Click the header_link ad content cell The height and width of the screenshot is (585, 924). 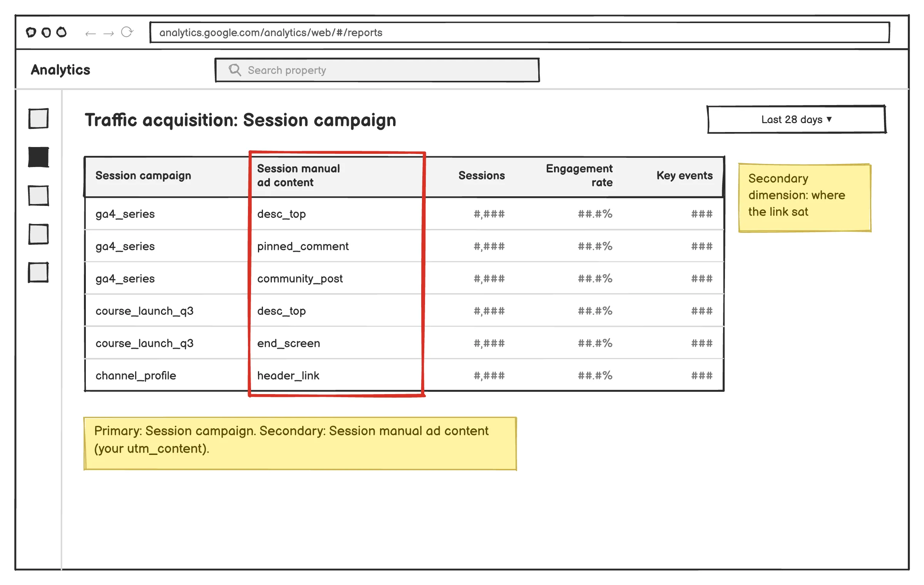288,376
